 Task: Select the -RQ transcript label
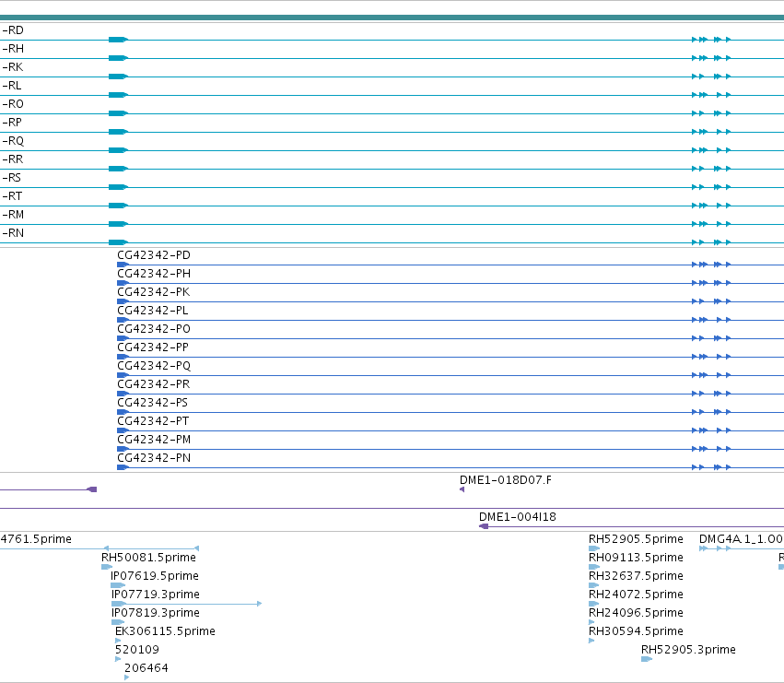(x=13, y=141)
